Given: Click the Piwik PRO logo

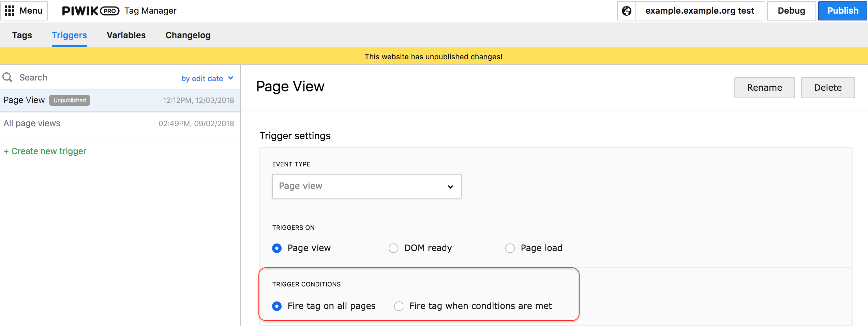Looking at the screenshot, I should [x=91, y=11].
